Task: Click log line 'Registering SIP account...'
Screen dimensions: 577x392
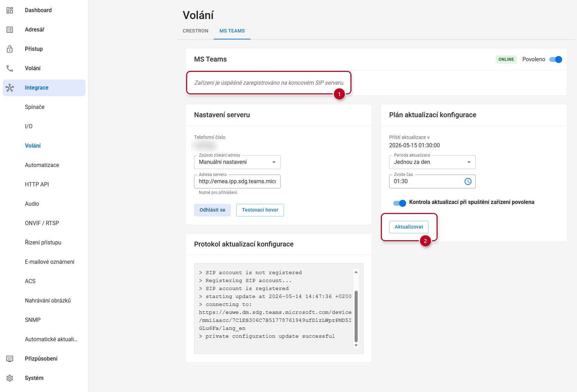Action: (x=245, y=281)
